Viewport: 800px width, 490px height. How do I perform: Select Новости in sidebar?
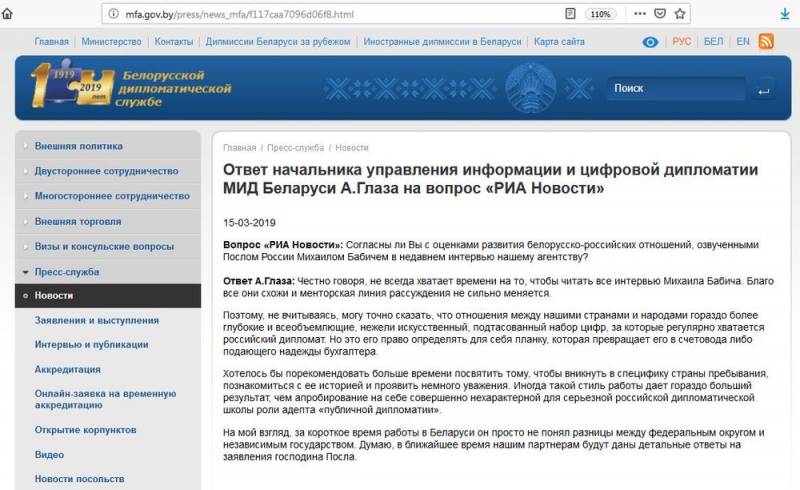coord(108,296)
